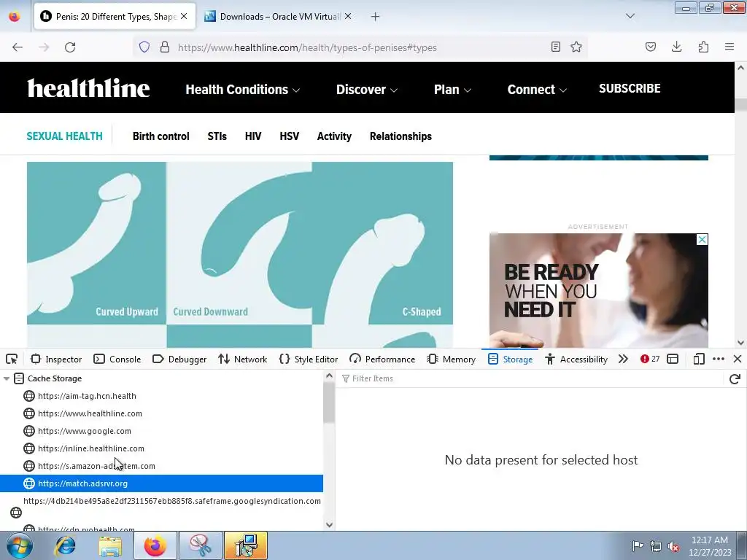Viewport: 747px width, 560px height.
Task: Close the Penis: 20 Different Types tab
Action: pos(184,16)
